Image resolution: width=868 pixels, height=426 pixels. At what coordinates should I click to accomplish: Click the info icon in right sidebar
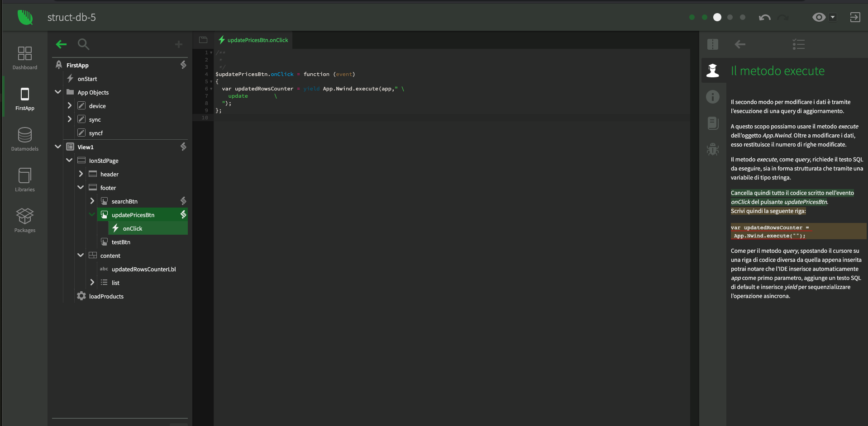point(713,96)
